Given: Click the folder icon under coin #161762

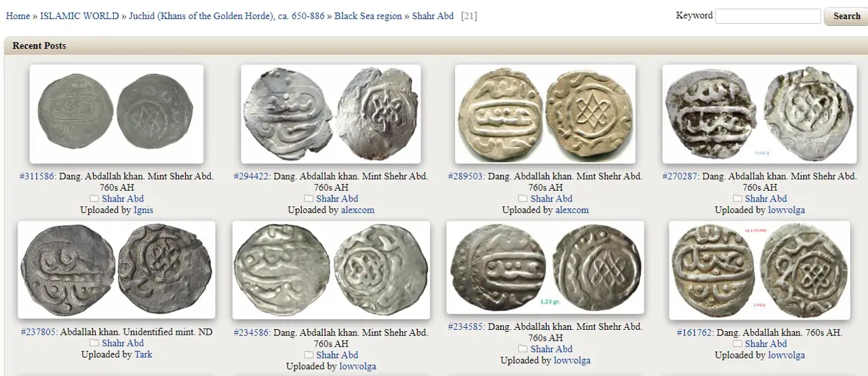Looking at the screenshot, I should tap(737, 343).
